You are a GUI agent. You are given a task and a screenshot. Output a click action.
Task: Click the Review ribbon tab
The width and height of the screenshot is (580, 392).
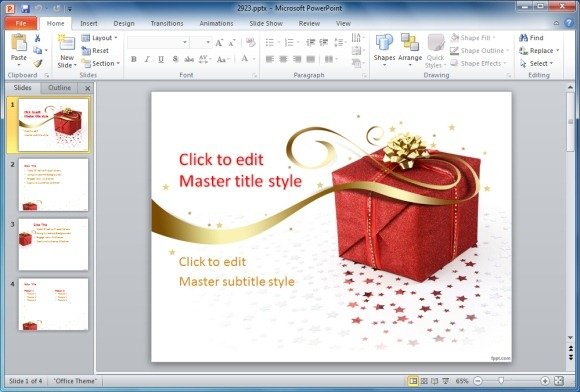pyautogui.click(x=309, y=23)
